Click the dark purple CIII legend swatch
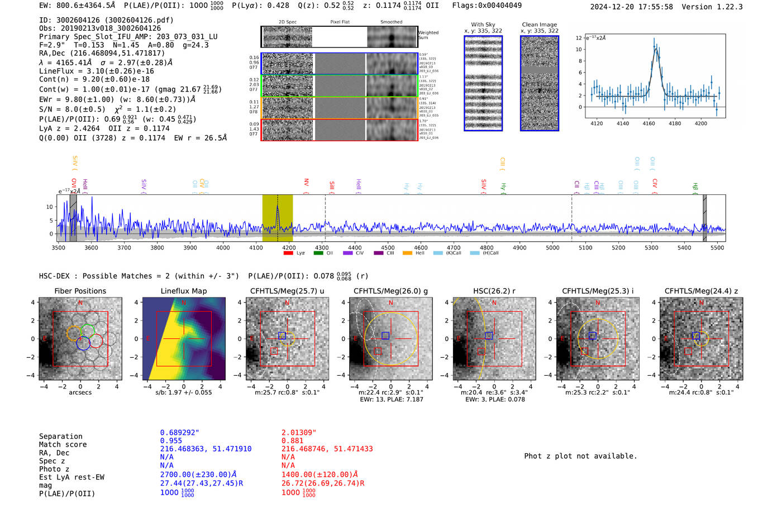782x532 pixels. [x=379, y=253]
